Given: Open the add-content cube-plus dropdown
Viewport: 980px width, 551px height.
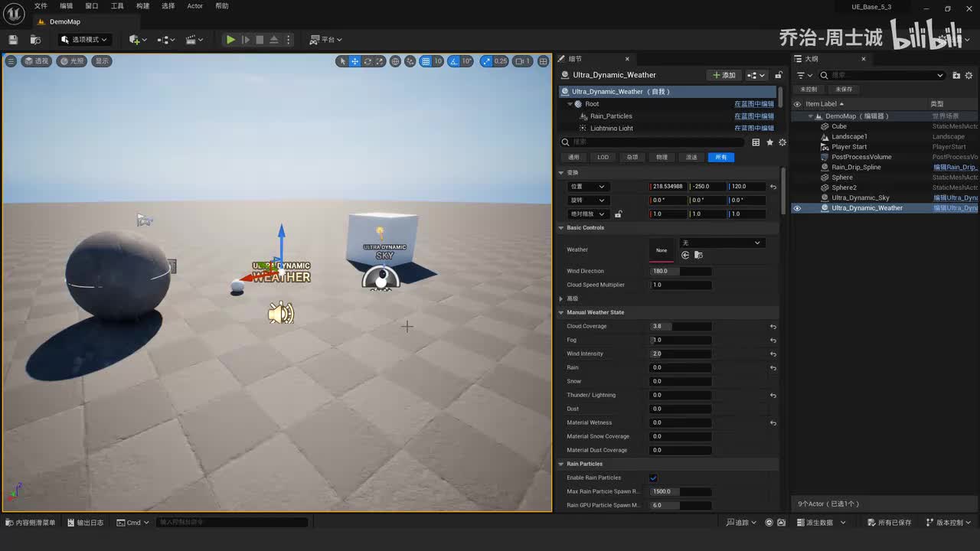Looking at the screenshot, I should (x=138, y=40).
